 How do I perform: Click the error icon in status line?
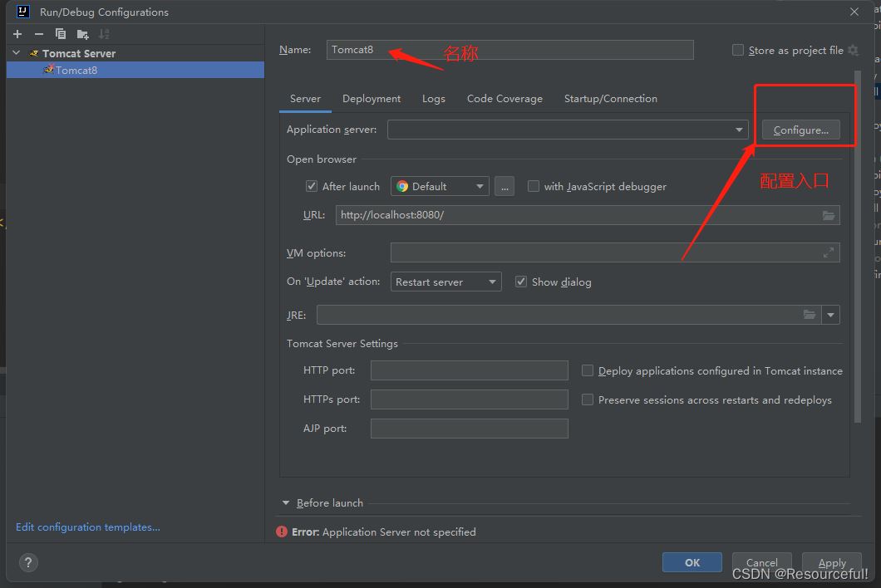coord(282,532)
